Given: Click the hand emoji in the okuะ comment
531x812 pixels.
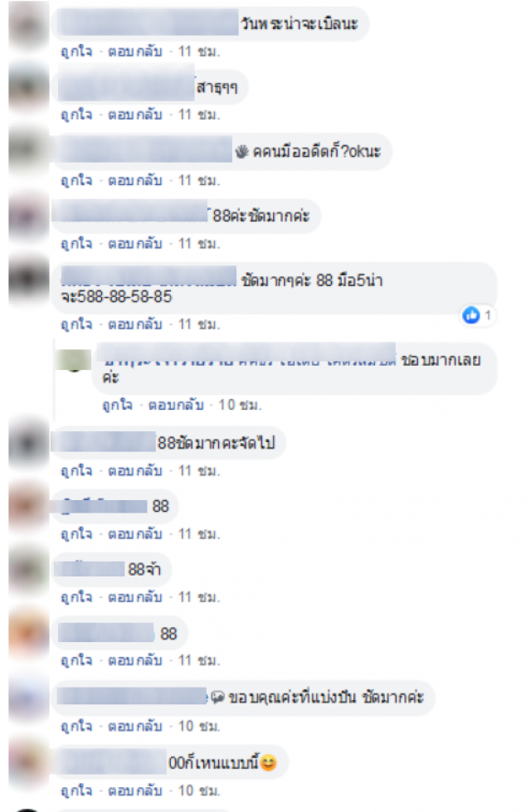Looking at the screenshot, I should point(241,151).
